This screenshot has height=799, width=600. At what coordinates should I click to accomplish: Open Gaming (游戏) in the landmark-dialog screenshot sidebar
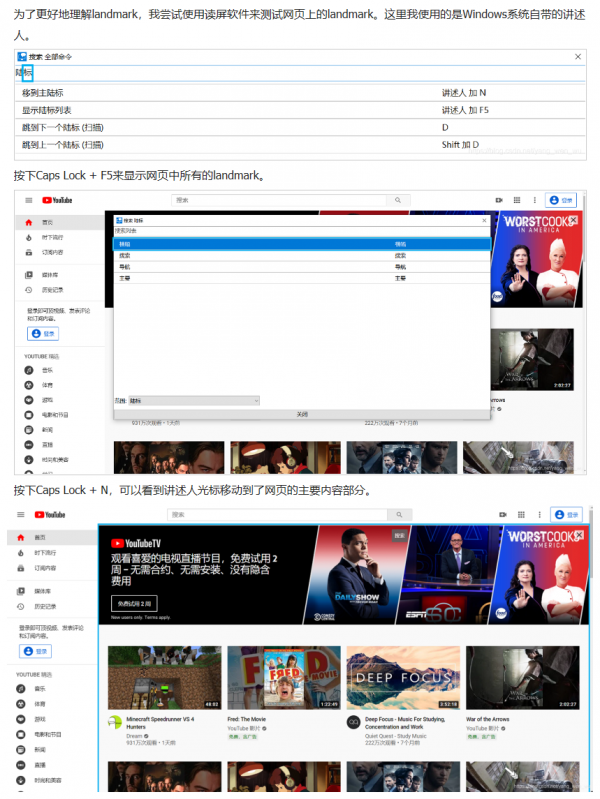click(60, 400)
